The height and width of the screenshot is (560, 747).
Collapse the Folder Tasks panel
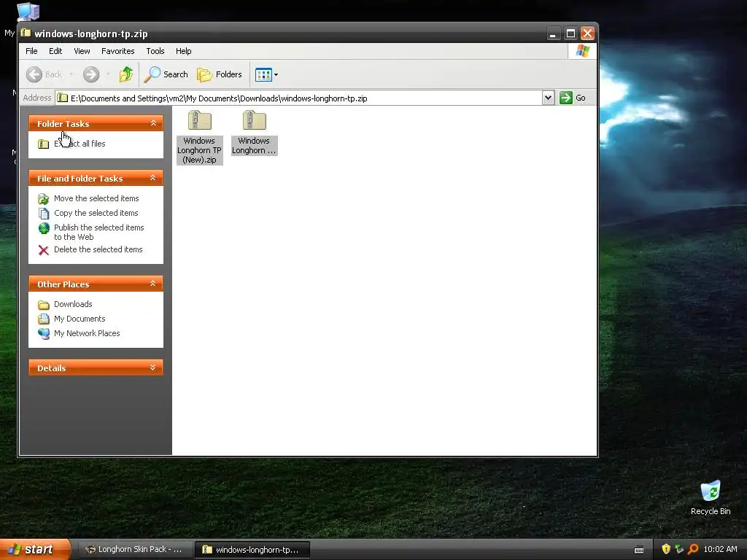pyautogui.click(x=153, y=123)
